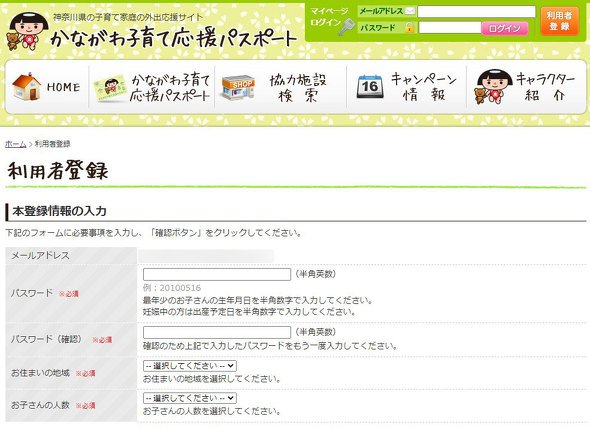Click the お子さんの人数を選択してください hint text
Viewport: 590px width, 429px height.
(x=212, y=411)
